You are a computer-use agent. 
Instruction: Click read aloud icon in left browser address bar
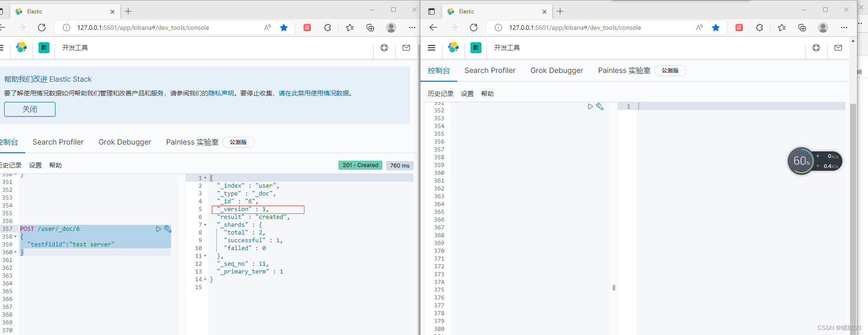pyautogui.click(x=267, y=28)
